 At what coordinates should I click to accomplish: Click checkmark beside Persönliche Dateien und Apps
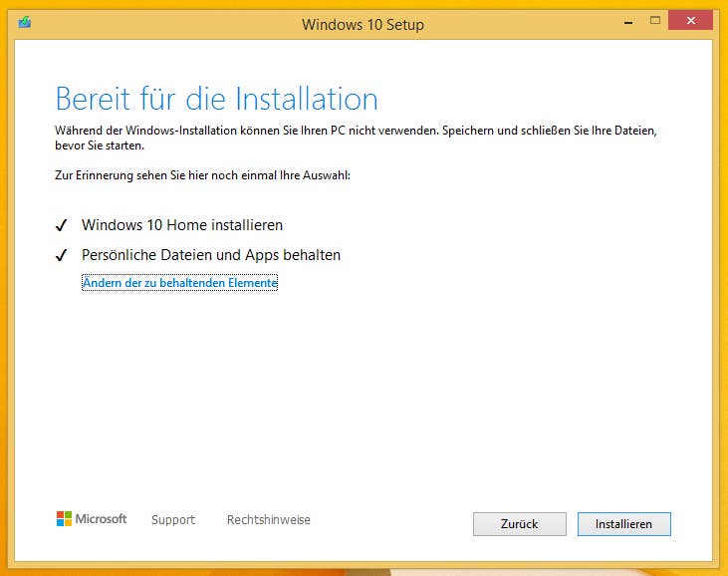coord(61,256)
